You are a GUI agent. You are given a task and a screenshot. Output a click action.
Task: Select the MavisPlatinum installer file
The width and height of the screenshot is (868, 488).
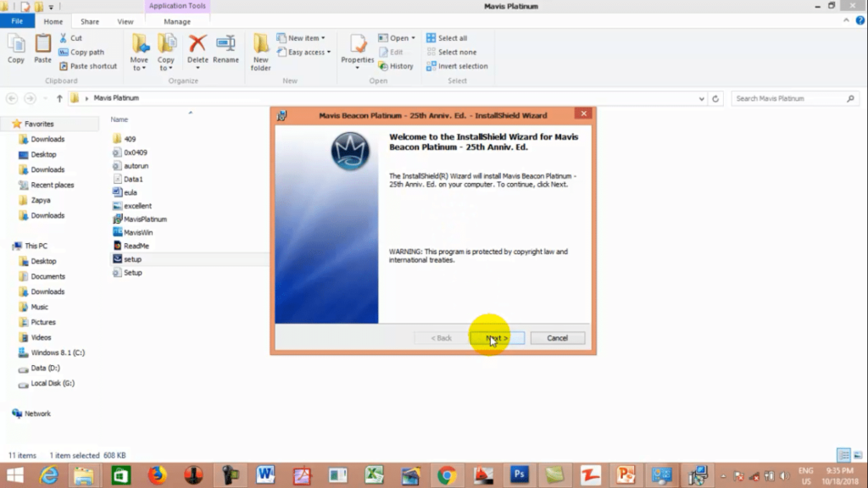pos(140,219)
